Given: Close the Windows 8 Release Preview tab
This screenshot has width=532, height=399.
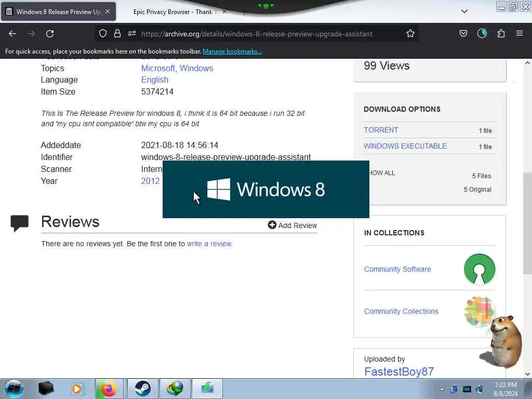Looking at the screenshot, I should click(108, 11).
